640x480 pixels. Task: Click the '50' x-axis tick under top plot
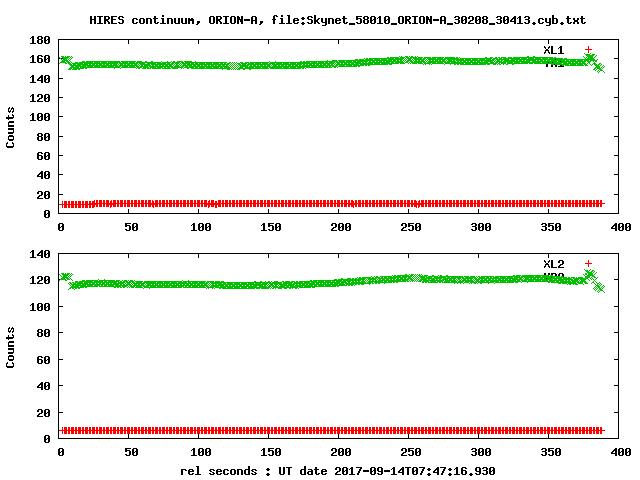tap(131, 227)
